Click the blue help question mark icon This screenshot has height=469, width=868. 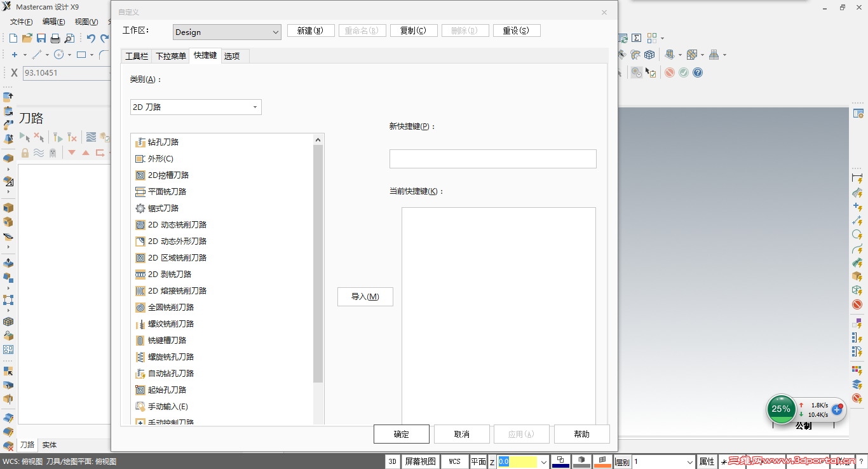click(698, 72)
